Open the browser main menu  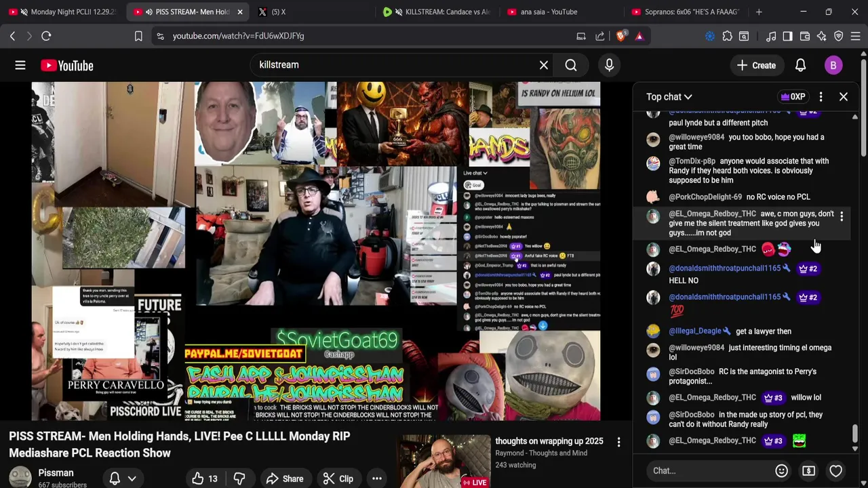[x=856, y=36]
